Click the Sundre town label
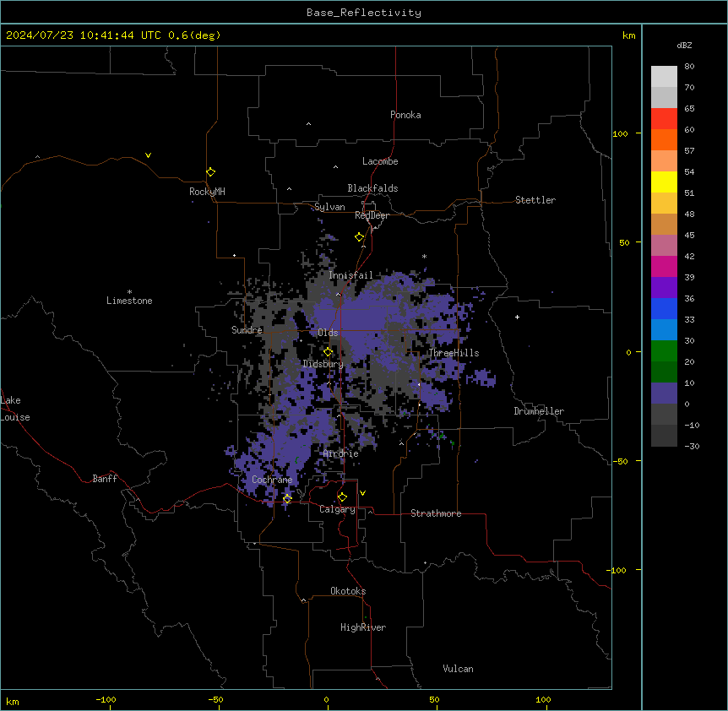 pyautogui.click(x=247, y=330)
